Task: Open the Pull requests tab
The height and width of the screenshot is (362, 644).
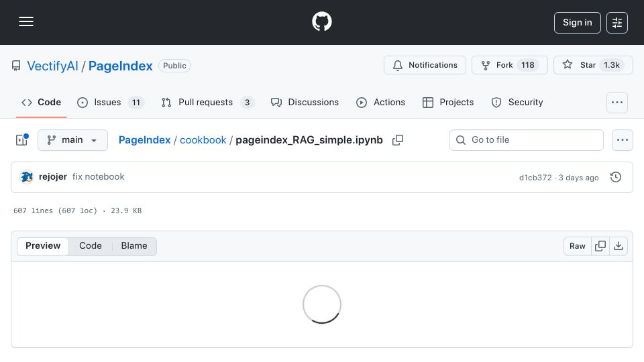Action: (x=208, y=102)
